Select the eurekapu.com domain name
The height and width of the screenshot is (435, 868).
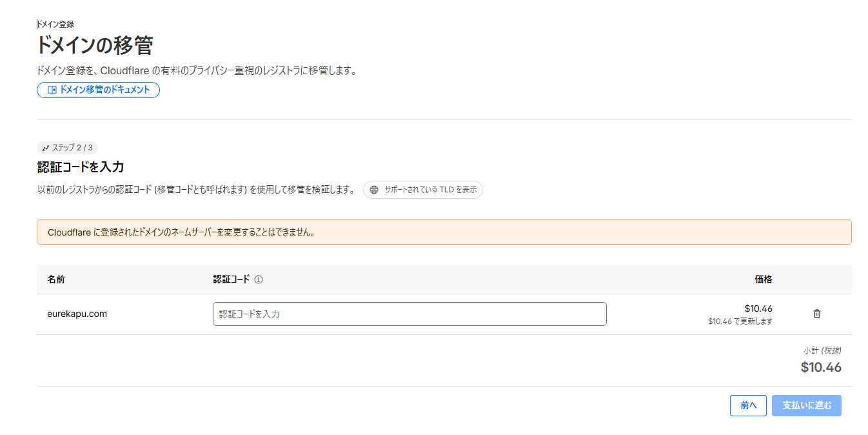point(78,313)
